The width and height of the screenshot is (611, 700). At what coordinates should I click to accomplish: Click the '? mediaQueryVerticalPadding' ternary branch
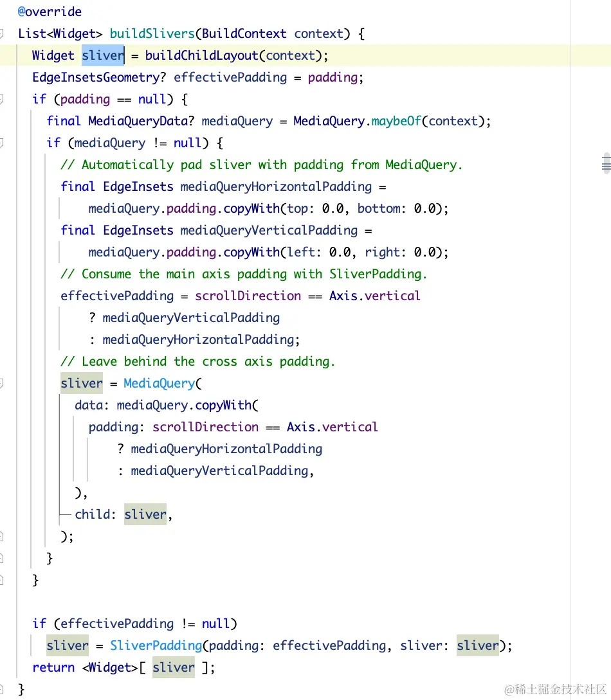coord(184,318)
